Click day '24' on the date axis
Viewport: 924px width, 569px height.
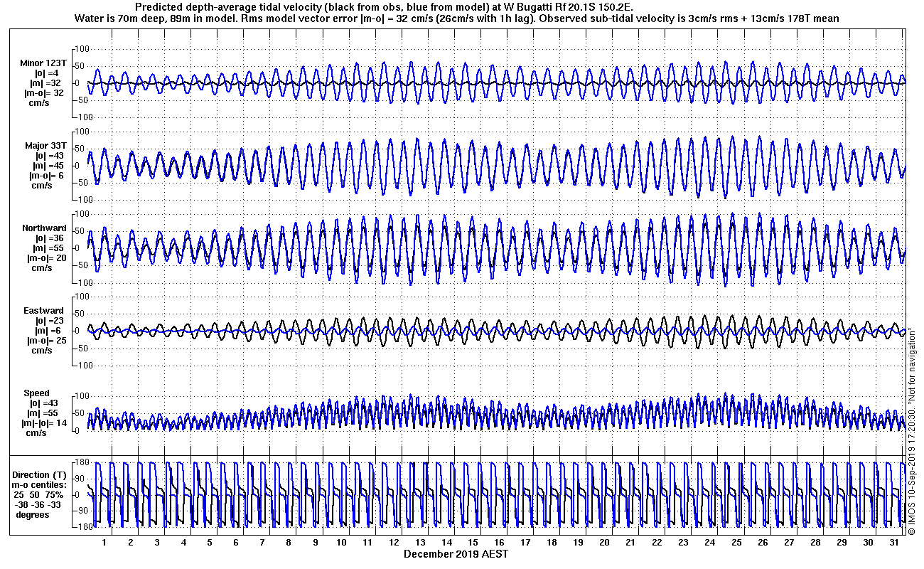[x=709, y=542]
